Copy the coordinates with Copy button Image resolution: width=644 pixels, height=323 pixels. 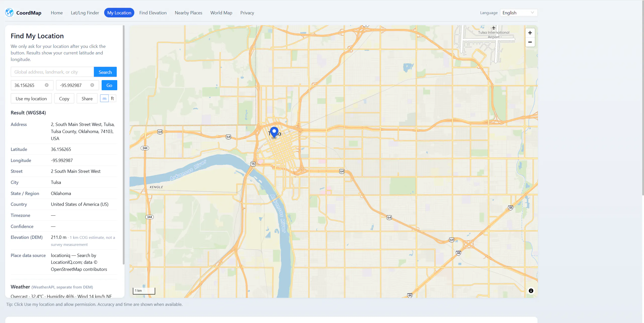[x=64, y=99]
